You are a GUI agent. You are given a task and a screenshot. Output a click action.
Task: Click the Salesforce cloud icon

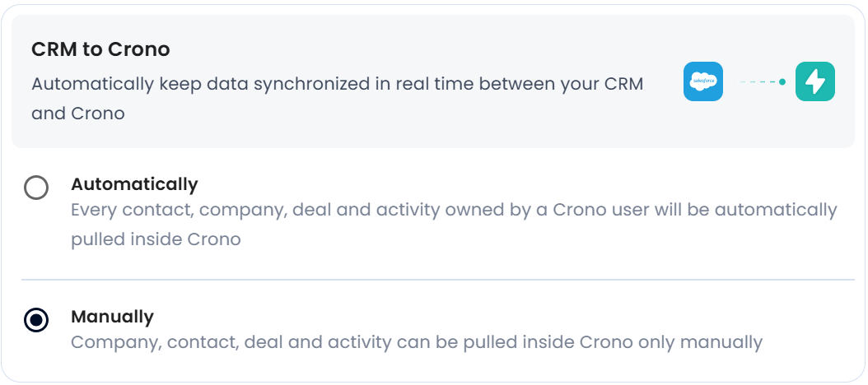tap(702, 81)
